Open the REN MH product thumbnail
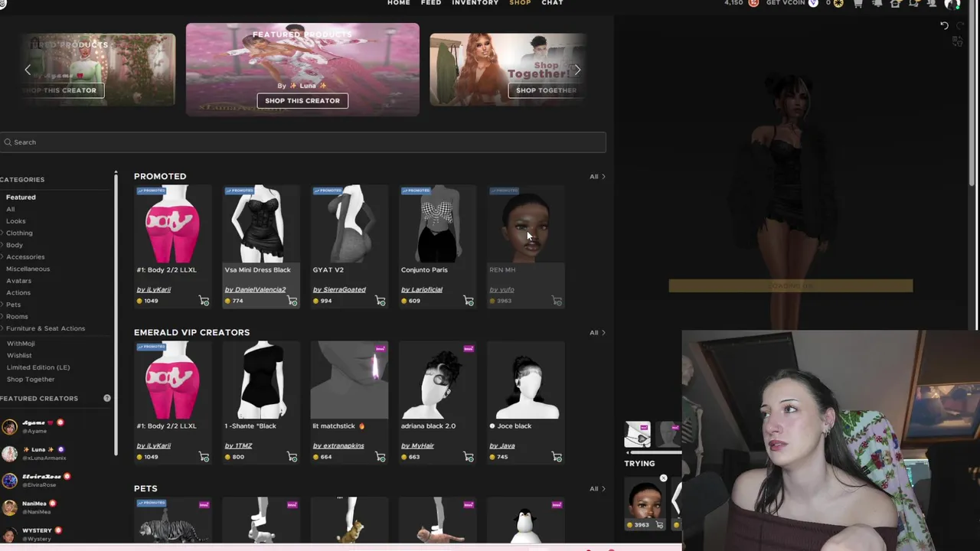 pyautogui.click(x=525, y=224)
